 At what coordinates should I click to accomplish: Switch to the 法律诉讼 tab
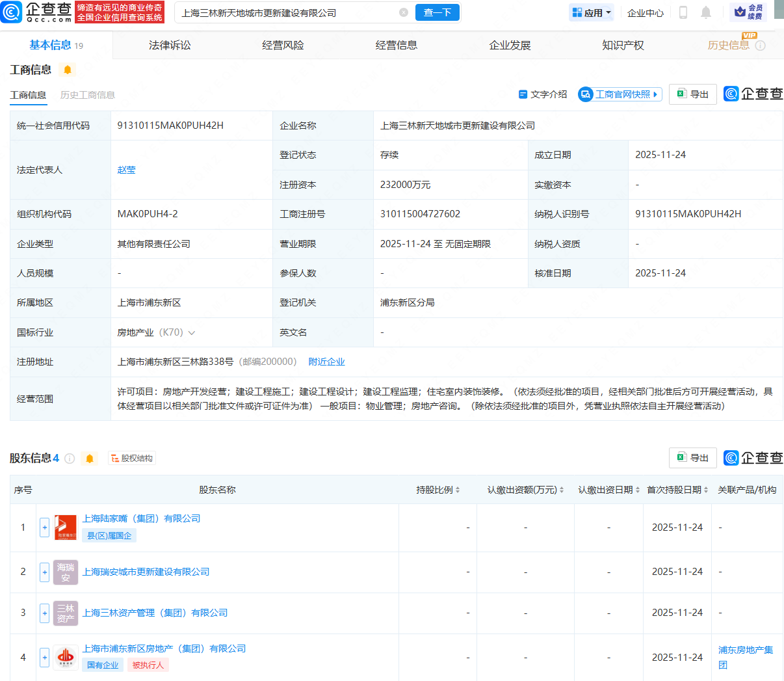[170, 45]
